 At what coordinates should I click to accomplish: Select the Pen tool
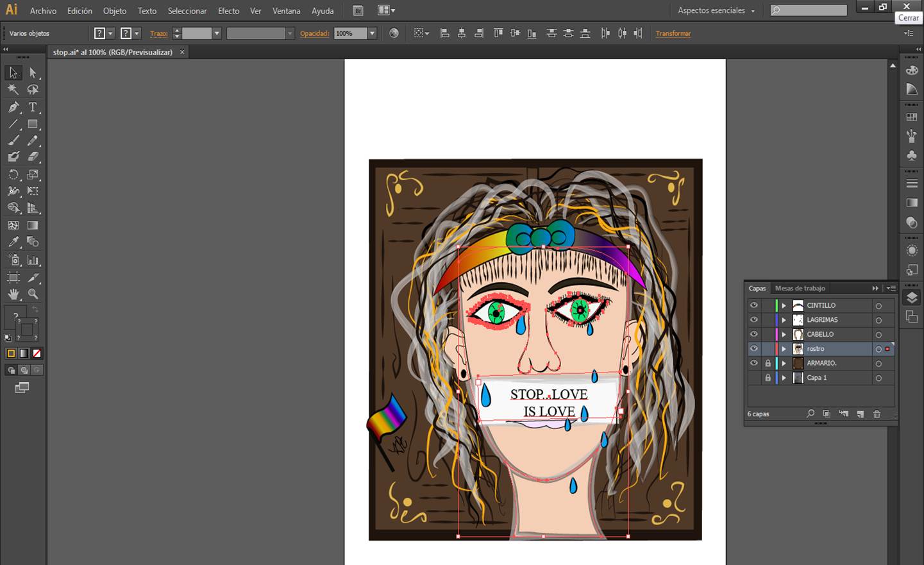(13, 107)
